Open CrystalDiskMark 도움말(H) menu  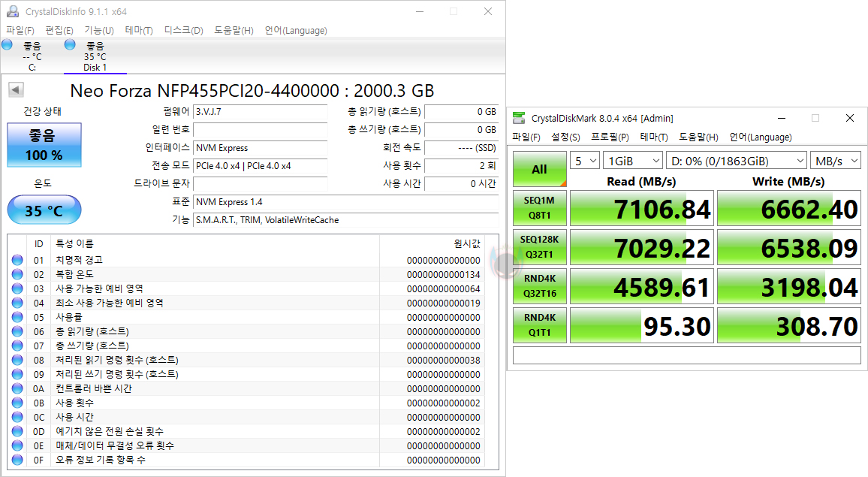[698, 137]
